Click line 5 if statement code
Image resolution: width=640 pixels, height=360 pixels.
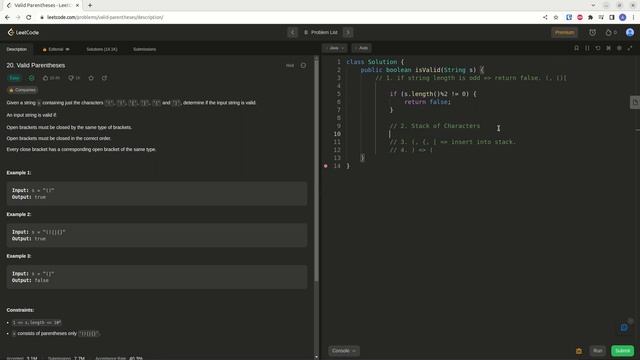pos(433,94)
